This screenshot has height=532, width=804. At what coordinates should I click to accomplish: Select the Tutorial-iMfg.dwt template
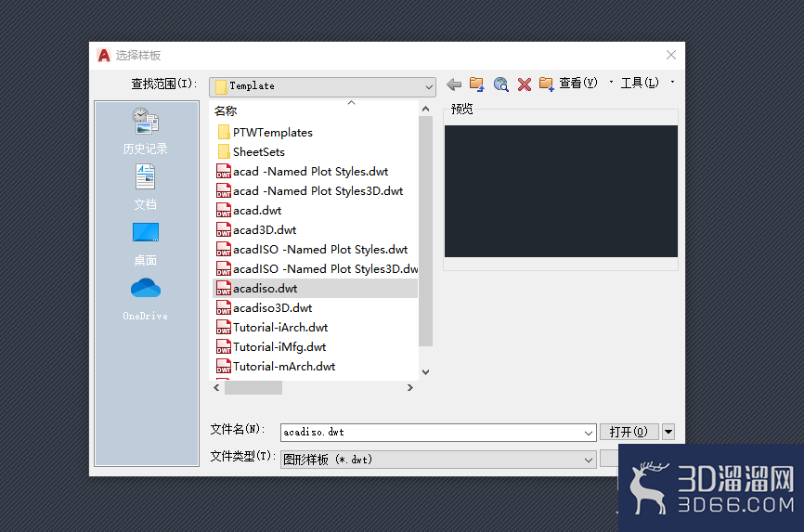271,347
